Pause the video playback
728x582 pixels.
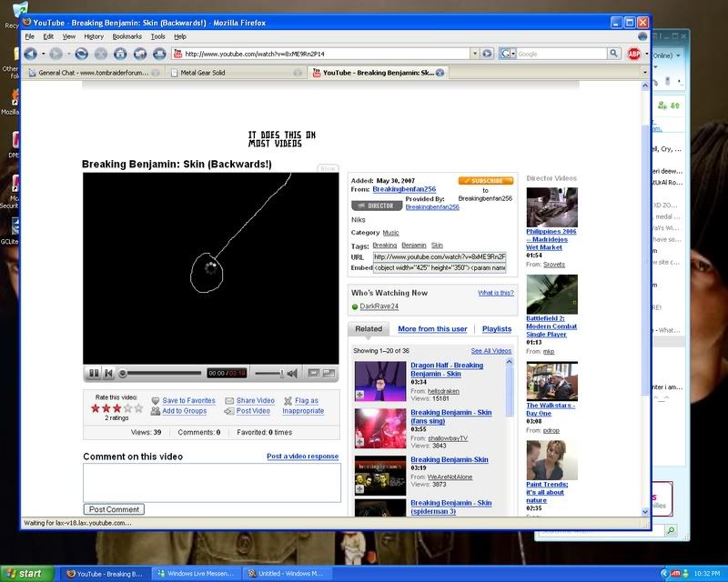tap(94, 373)
